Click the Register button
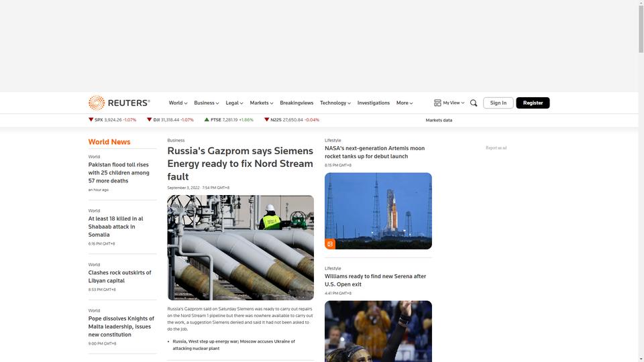This screenshot has height=362, width=644. [533, 103]
